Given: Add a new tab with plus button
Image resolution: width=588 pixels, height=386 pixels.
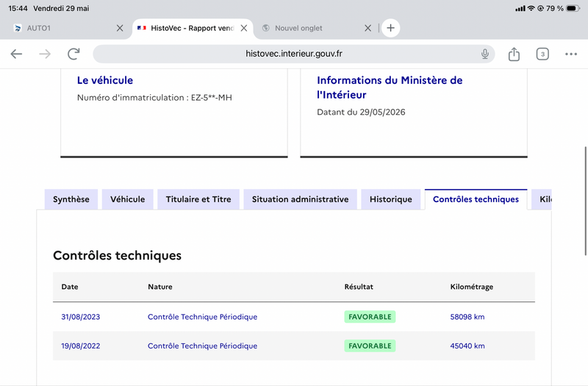Looking at the screenshot, I should click(390, 28).
